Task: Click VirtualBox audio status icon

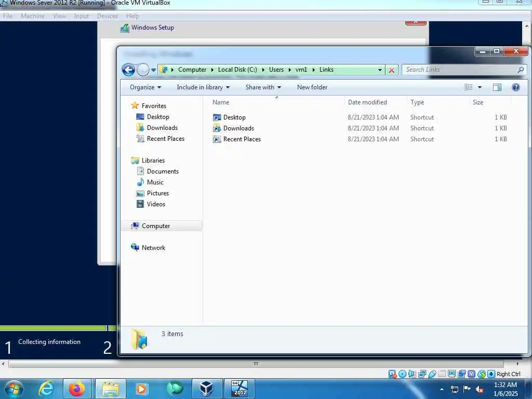Action: pyautogui.click(x=412, y=374)
